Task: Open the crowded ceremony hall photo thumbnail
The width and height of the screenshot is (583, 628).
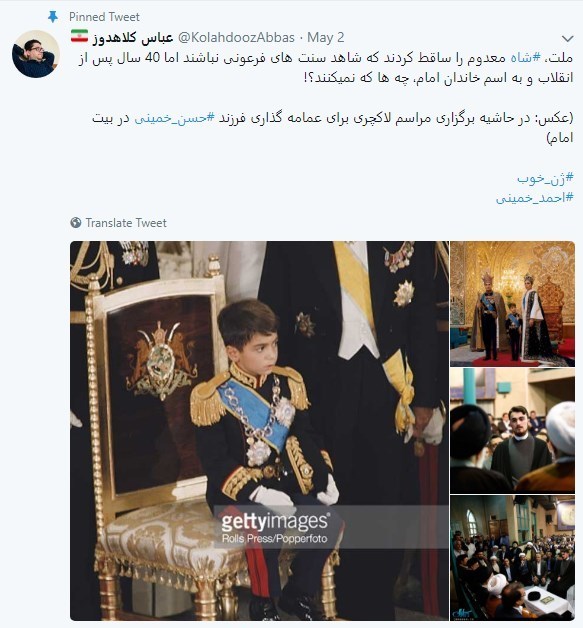Action: [x=513, y=558]
